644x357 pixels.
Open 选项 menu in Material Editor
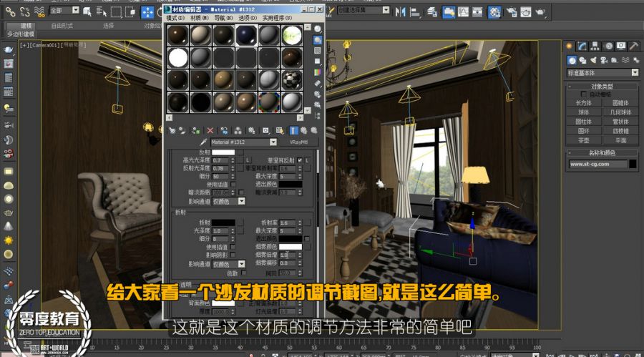point(248,18)
